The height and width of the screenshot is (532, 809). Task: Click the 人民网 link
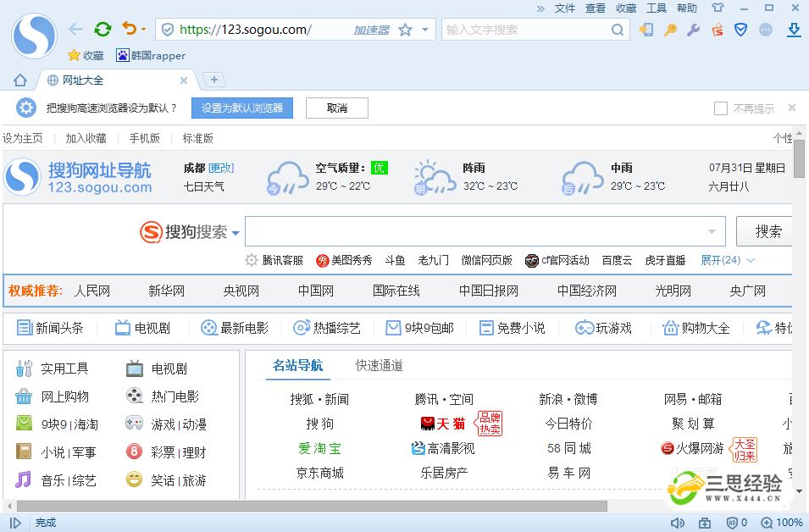[92, 291]
